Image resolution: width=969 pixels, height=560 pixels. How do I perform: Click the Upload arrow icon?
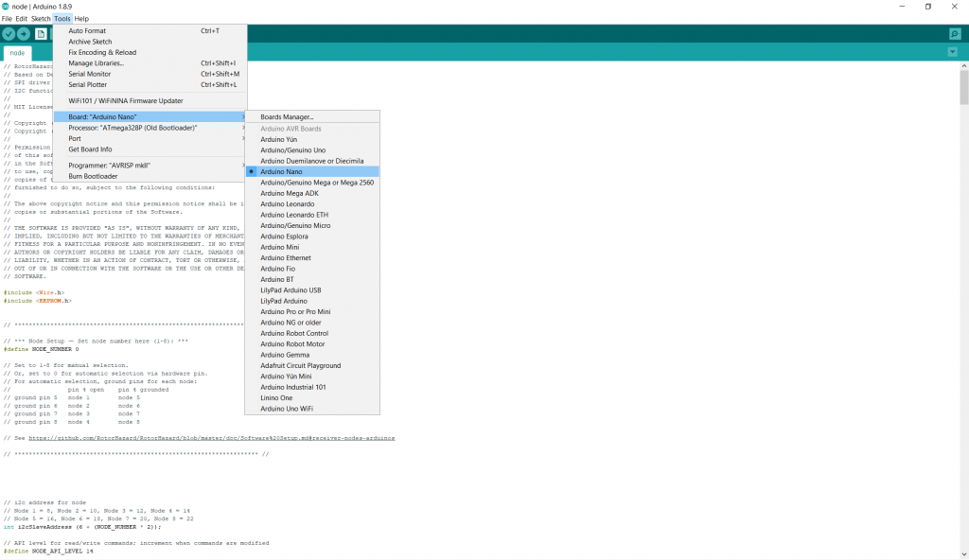(x=24, y=34)
